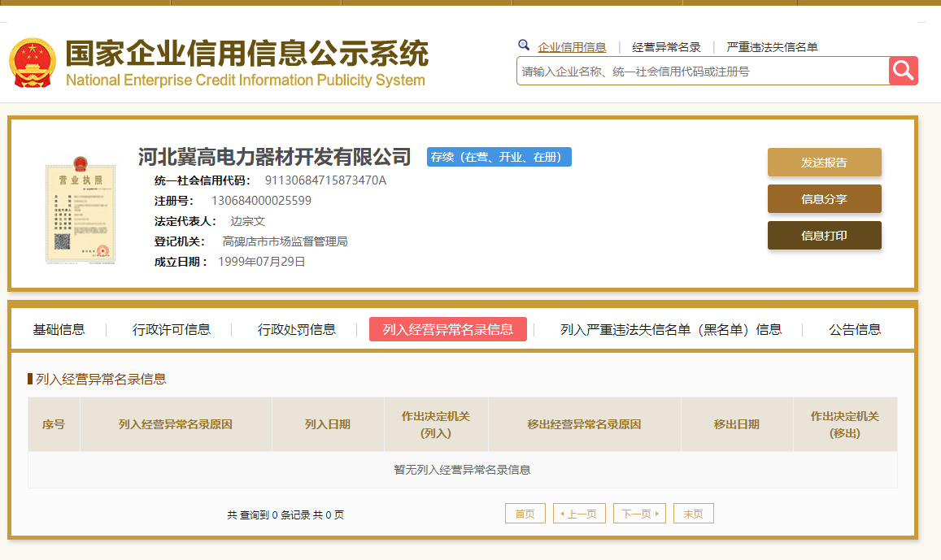The height and width of the screenshot is (560, 941).
Task: Click the 国家企业信用信息公示系统 site title
Action: pyautogui.click(x=247, y=54)
